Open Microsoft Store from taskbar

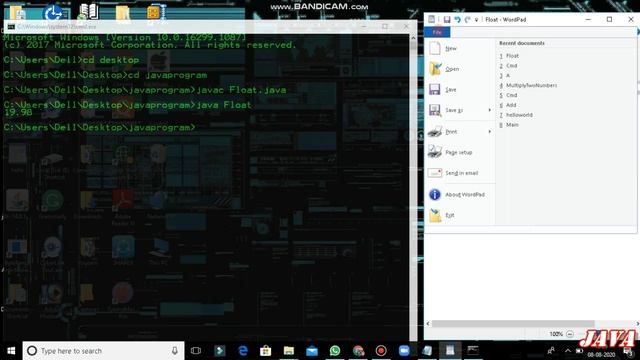point(266,351)
